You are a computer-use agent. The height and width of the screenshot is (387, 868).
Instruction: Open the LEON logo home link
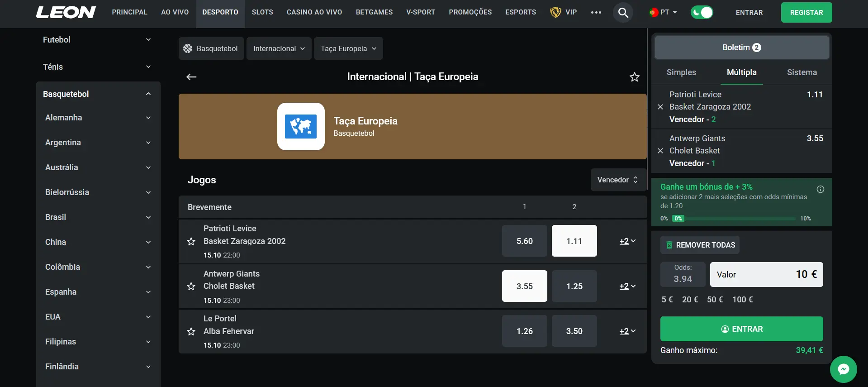pos(66,12)
